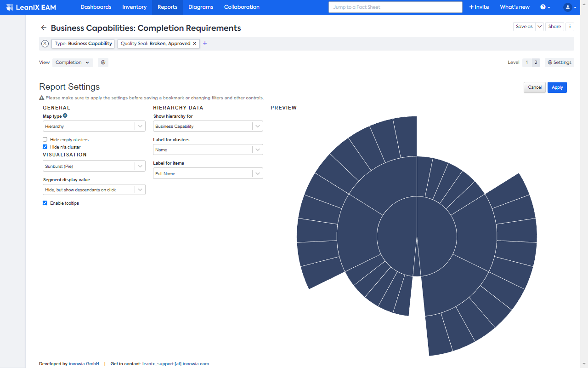Click the Apply button
Screen dimensions: 588x368
coord(557,87)
